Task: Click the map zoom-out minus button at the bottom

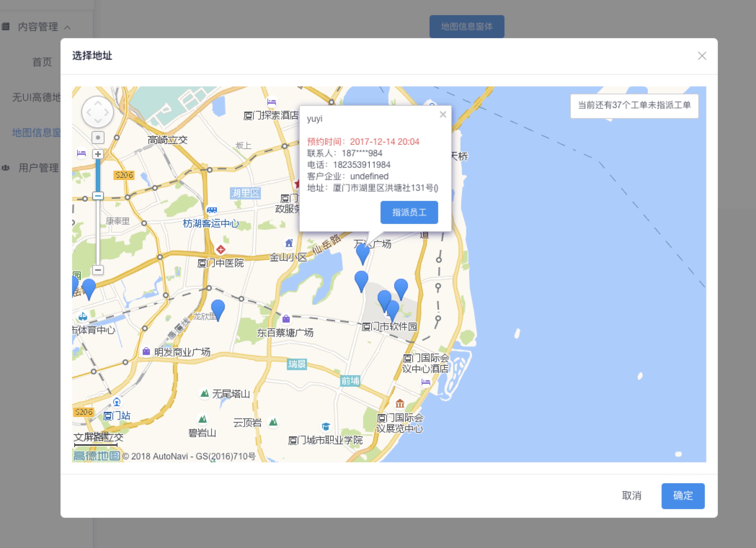Action: click(98, 270)
